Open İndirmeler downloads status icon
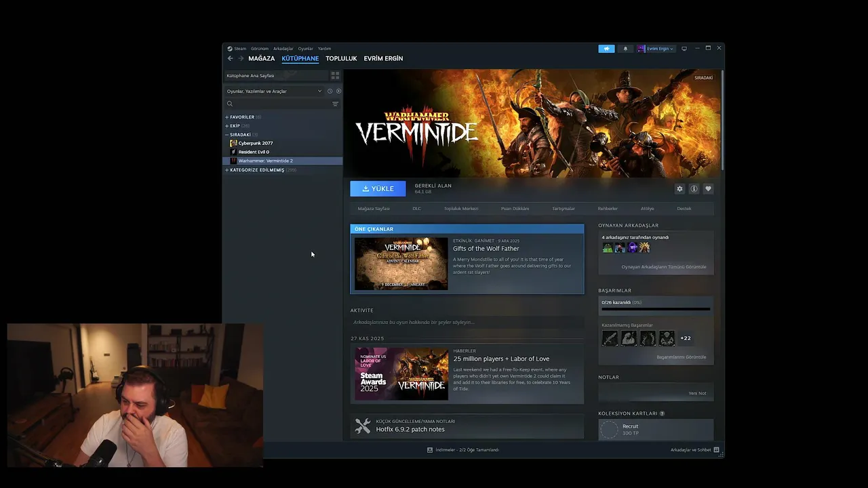The height and width of the screenshot is (488, 868). pos(430,450)
